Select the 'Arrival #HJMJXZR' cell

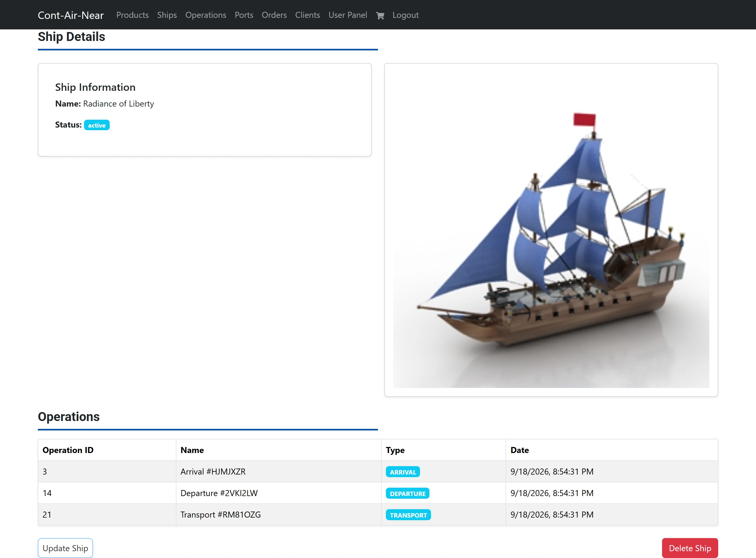279,472
